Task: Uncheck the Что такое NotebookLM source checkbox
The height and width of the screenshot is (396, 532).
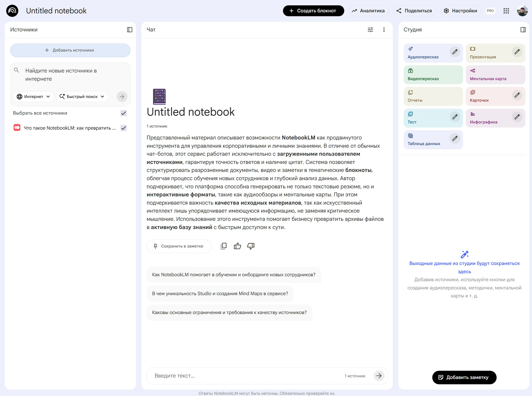Action: click(x=124, y=128)
